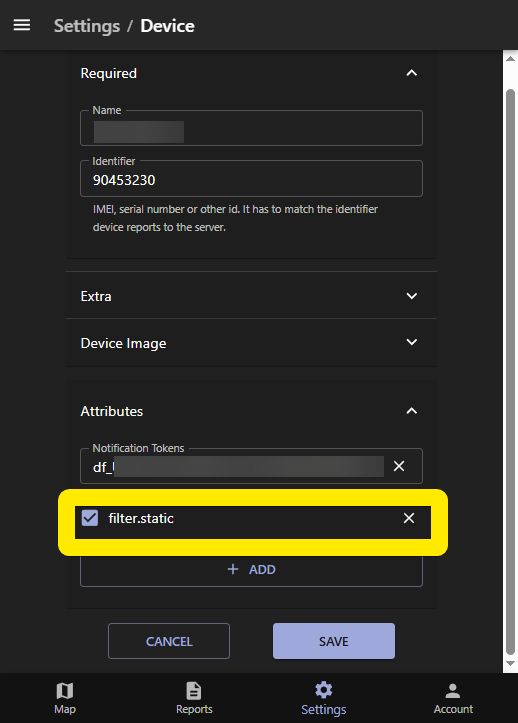Open the Reports document icon
The image size is (518, 723).
[x=194, y=690]
